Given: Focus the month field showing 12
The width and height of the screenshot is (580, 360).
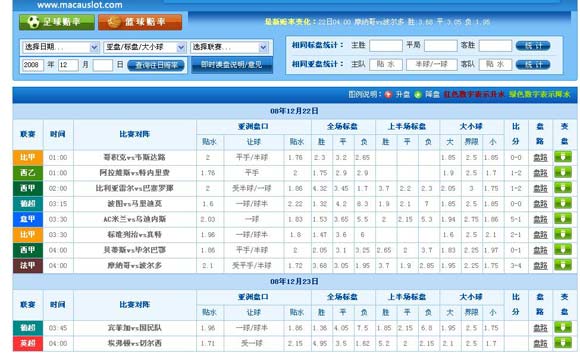Looking at the screenshot, I should tap(68, 65).
